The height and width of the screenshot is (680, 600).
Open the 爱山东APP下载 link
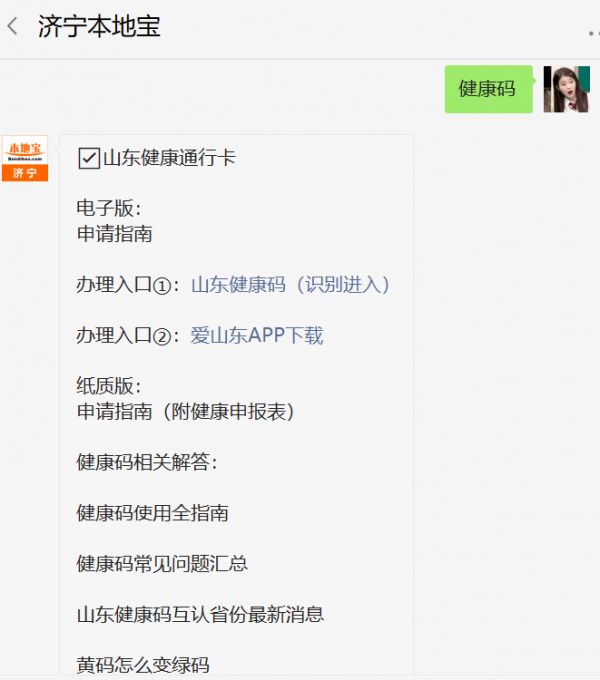[257, 336]
